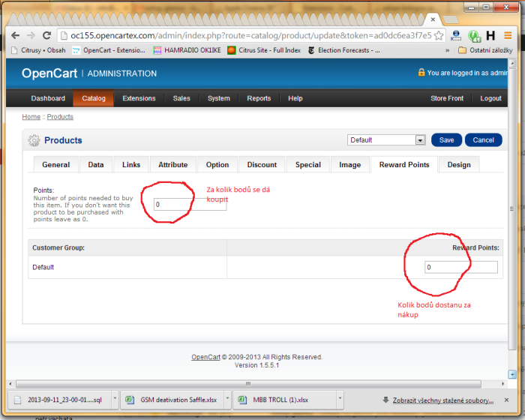Open the Catalog menu
525x420 pixels.
point(94,98)
